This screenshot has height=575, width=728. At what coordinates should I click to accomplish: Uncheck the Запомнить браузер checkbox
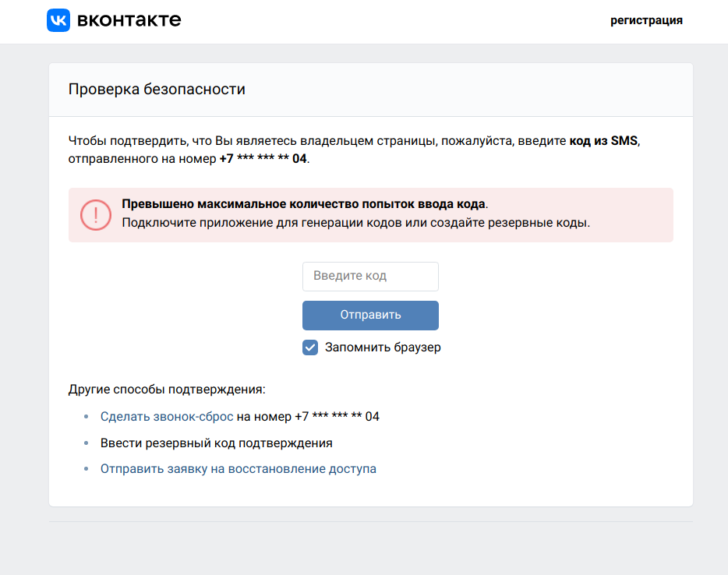(310, 347)
